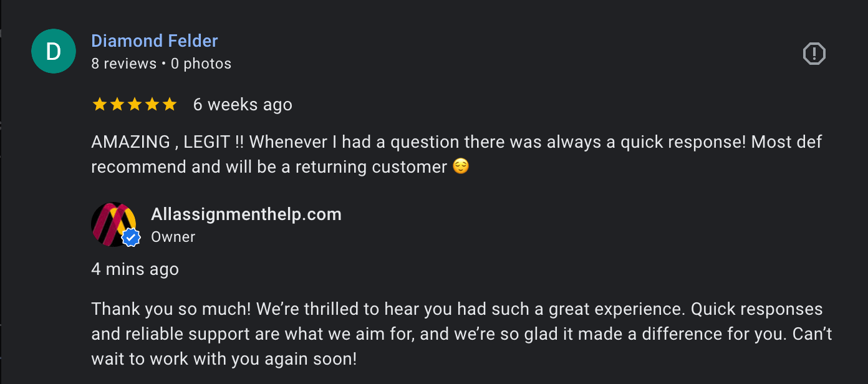Click the fourth rating star
The width and height of the screenshot is (868, 384).
click(152, 104)
